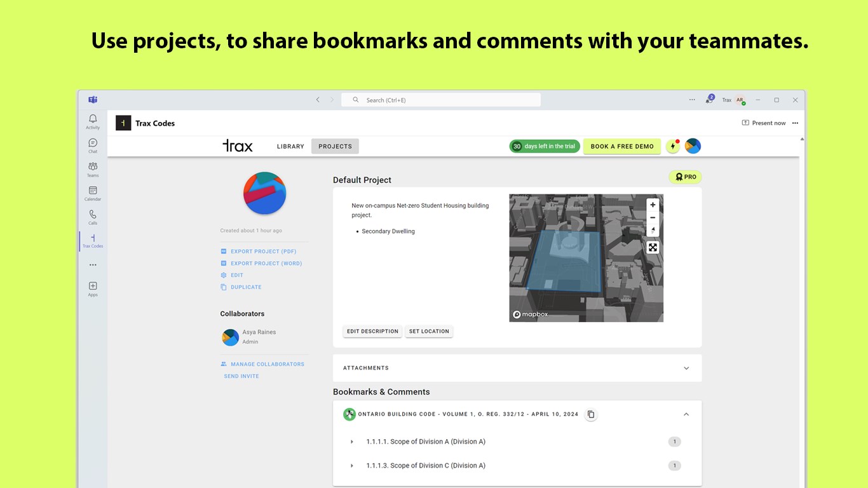
Task: Click the Default Project title
Action: (x=362, y=180)
